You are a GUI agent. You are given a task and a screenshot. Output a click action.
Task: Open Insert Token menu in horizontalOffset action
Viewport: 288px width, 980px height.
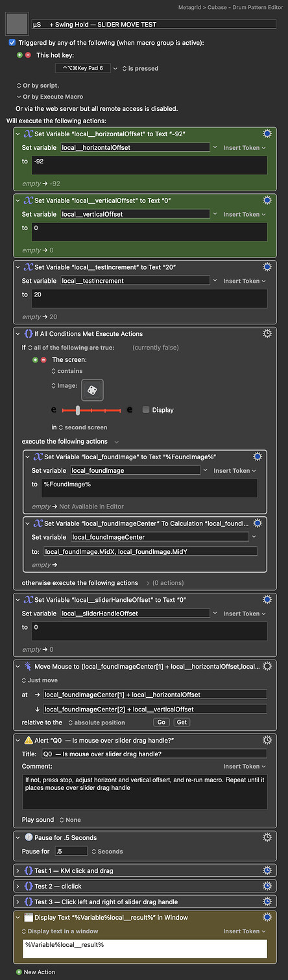tap(245, 148)
